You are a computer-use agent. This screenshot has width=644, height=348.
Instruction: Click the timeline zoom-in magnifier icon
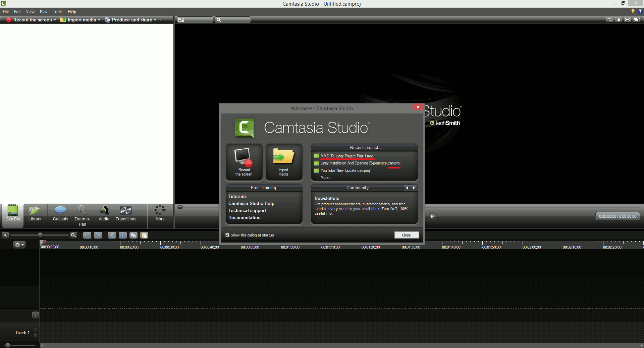[74, 235]
